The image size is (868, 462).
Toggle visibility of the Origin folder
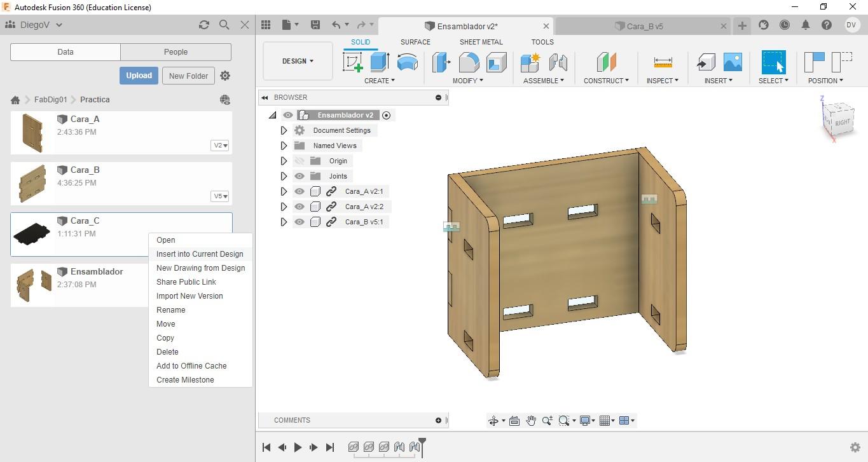click(x=300, y=161)
